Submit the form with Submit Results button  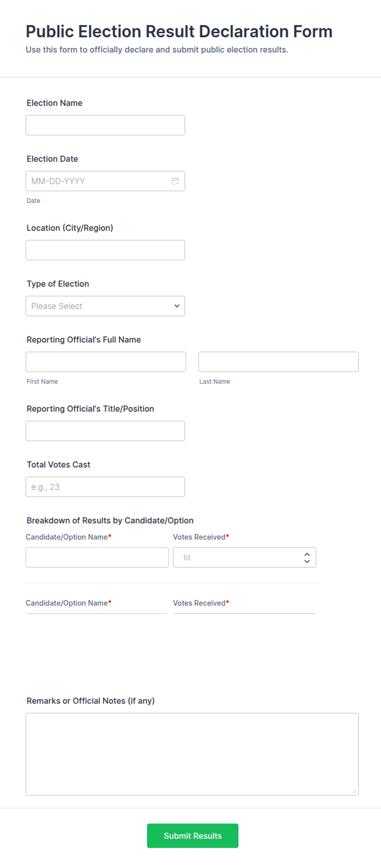click(193, 836)
